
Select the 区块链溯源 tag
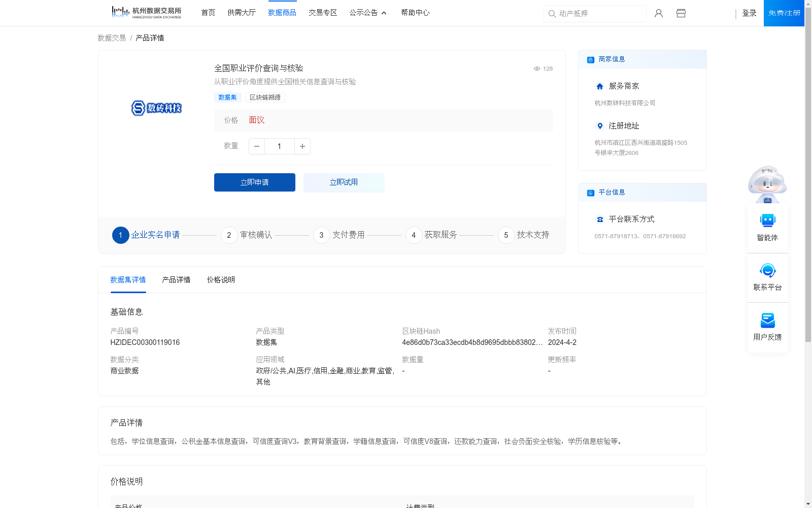265,98
